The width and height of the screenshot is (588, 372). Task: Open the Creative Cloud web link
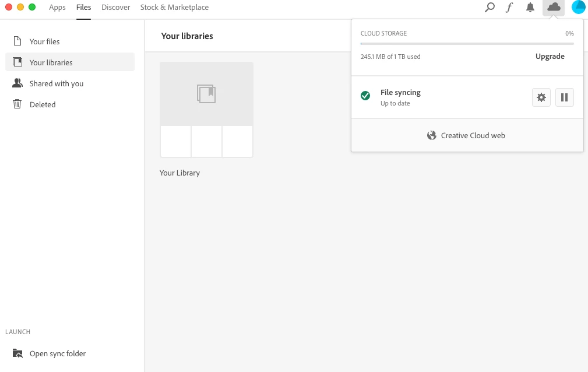point(473,135)
